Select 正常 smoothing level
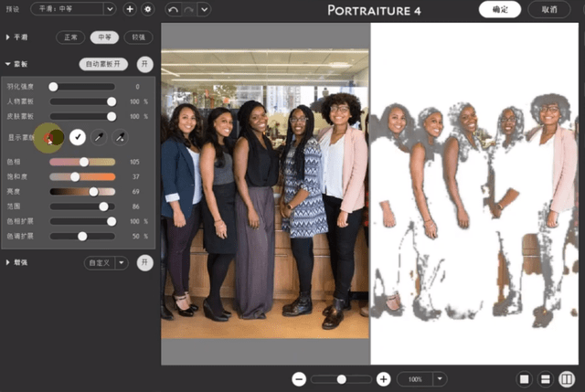This screenshot has height=392, width=585. 70,37
